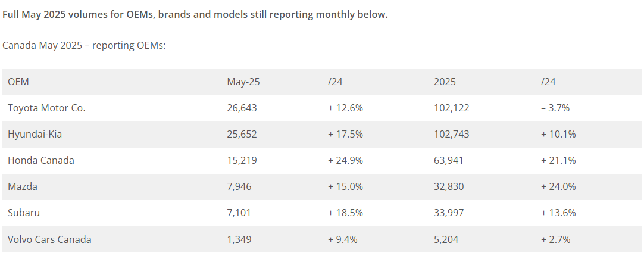644x259 pixels.
Task: Click the May-25 column header
Action: 243,82
